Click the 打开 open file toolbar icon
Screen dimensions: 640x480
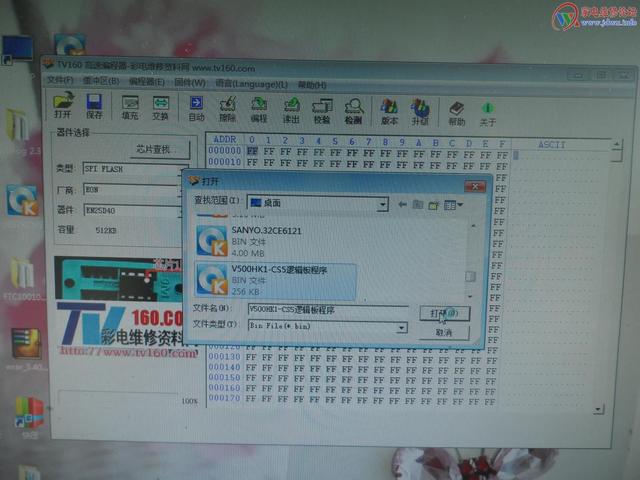pyautogui.click(x=63, y=105)
